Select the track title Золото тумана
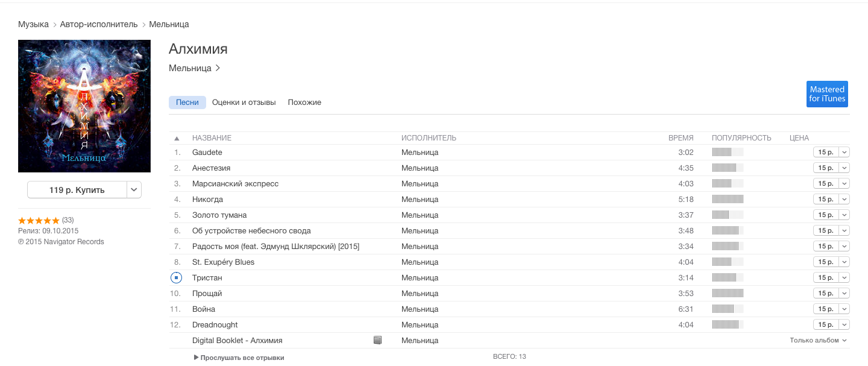This screenshot has height=366, width=868. [219, 215]
